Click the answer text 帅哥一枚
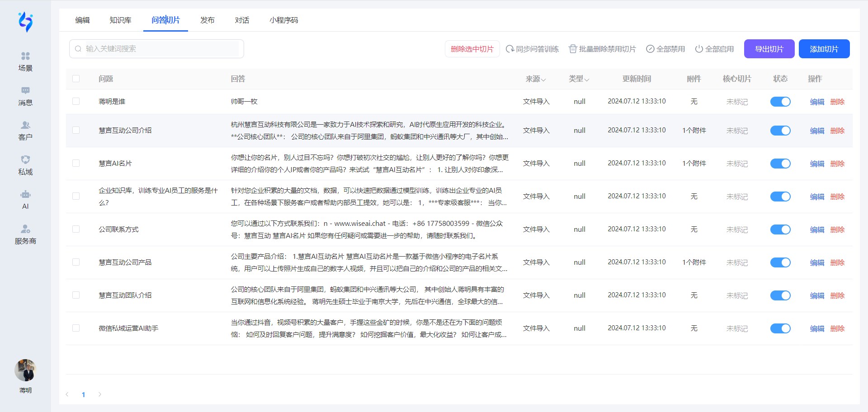The height and width of the screenshot is (412, 868). pos(244,102)
